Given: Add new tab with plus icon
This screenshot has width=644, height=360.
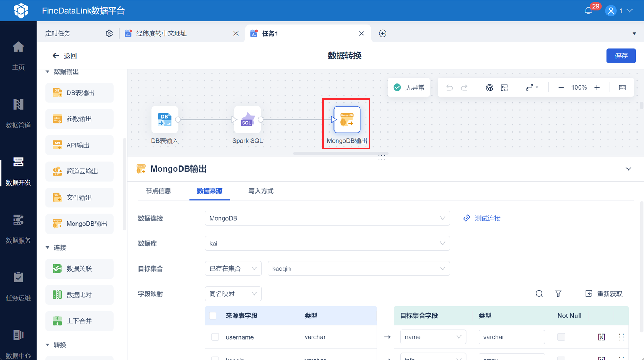Looking at the screenshot, I should point(382,33).
